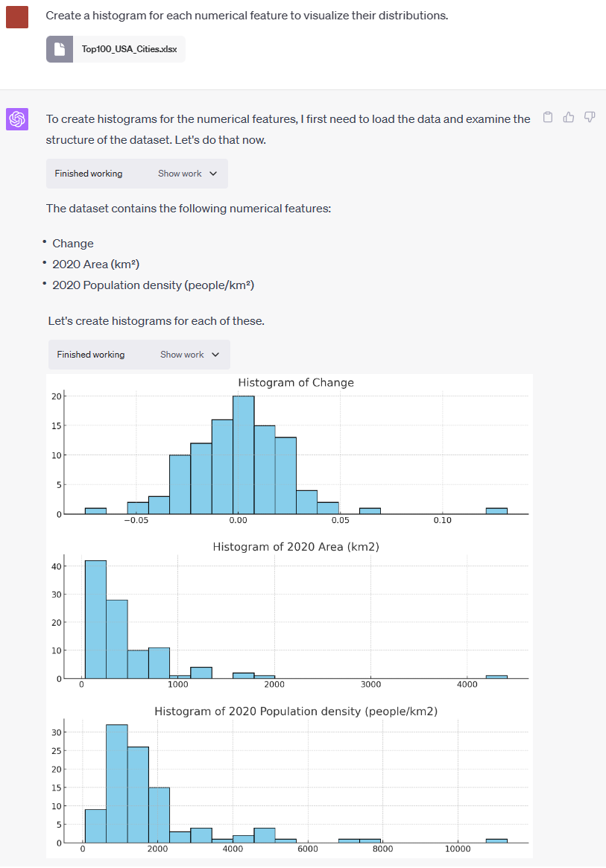Screen dimensions: 606x868
Task: Click the file icon on the attachment chip
Action: click(60, 48)
